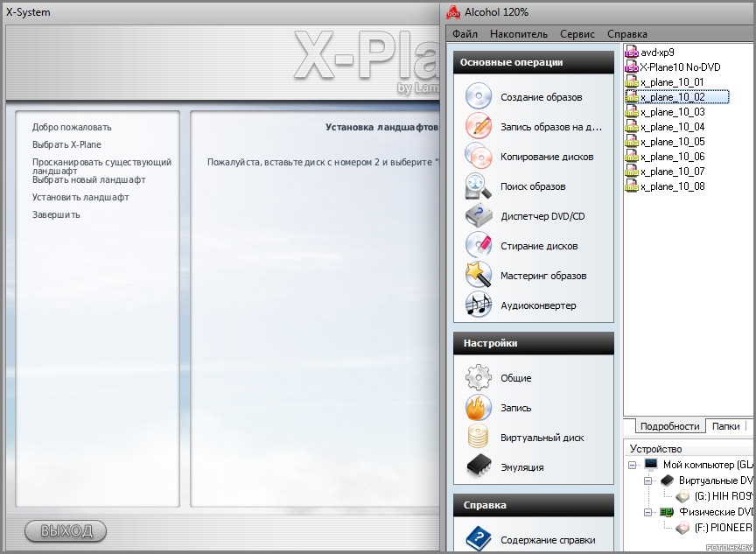This screenshot has width=756, height=554.
Task: Click the x_plane_10_03 image file icon
Action: (631, 112)
